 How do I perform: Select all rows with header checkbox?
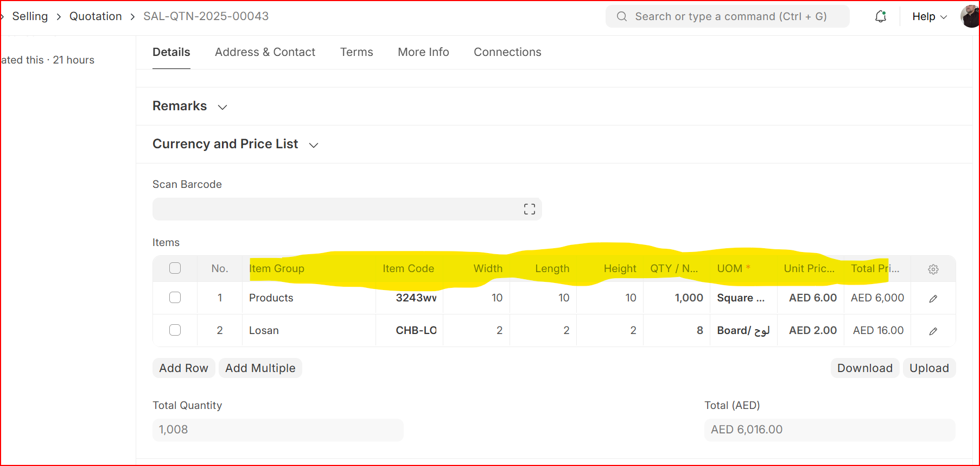click(175, 268)
